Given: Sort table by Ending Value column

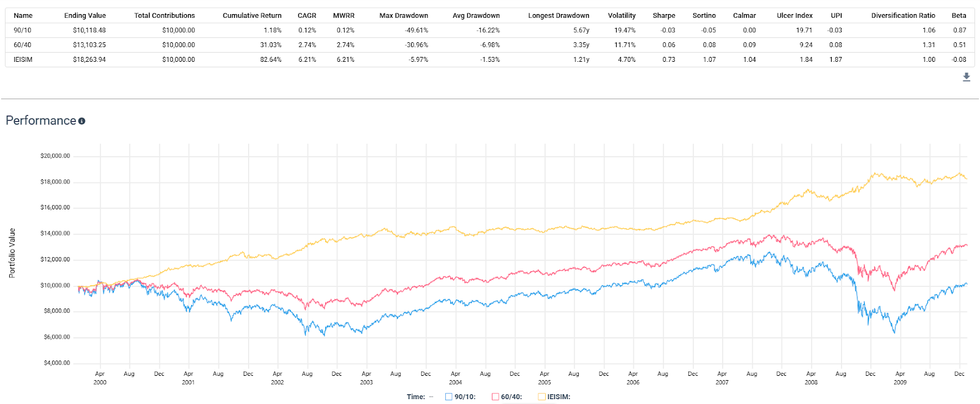Looking at the screenshot, I should coord(85,15).
